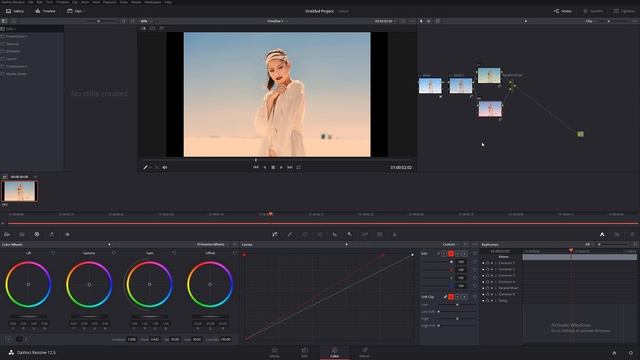Toggle Split Screen in viewer
This screenshot has width=640, height=360.
[152, 28]
